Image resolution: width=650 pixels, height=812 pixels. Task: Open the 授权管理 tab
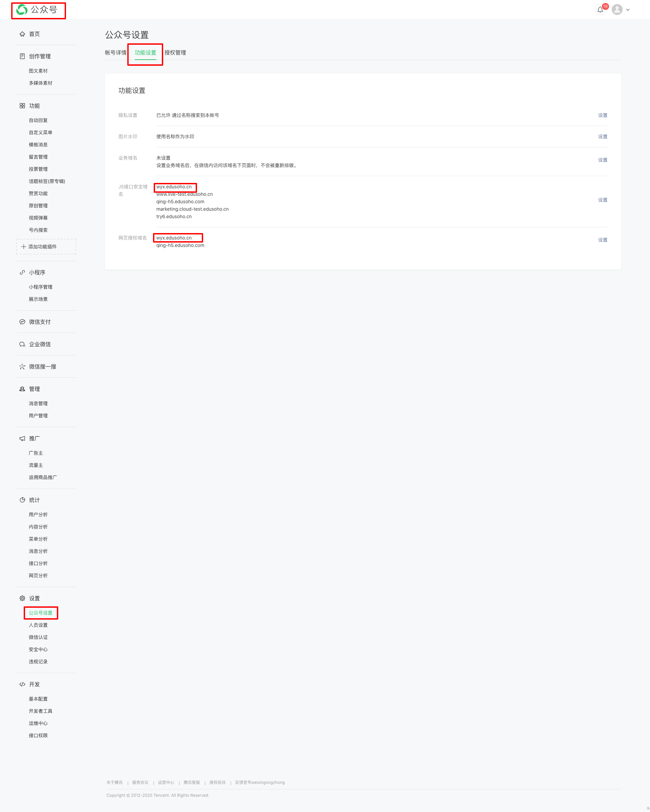pos(175,53)
